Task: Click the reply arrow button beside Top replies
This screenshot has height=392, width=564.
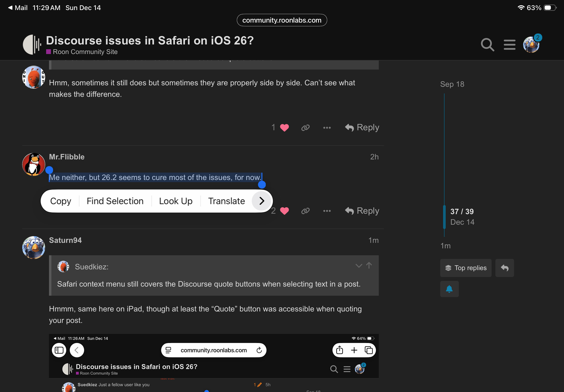Action: pos(504,268)
